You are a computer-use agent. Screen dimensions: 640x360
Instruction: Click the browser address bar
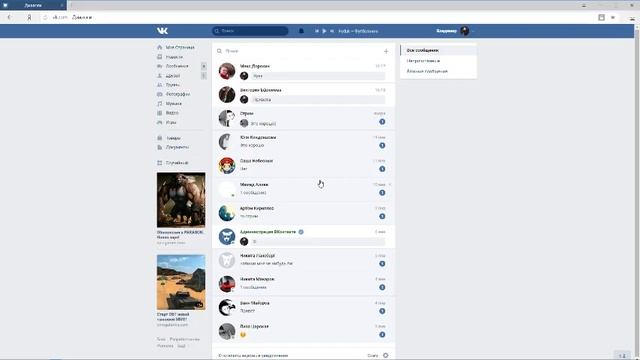click(x=318, y=18)
